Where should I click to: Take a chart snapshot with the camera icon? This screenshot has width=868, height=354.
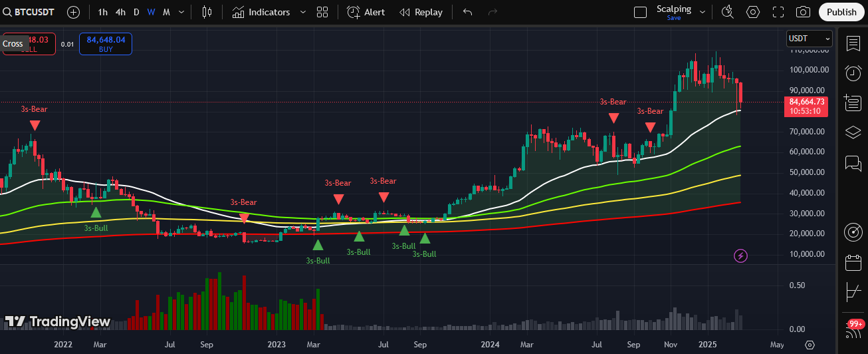pos(803,12)
